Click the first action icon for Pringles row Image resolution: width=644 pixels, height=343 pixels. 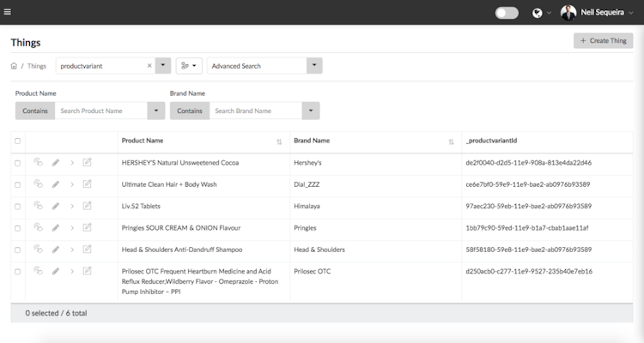click(x=38, y=227)
